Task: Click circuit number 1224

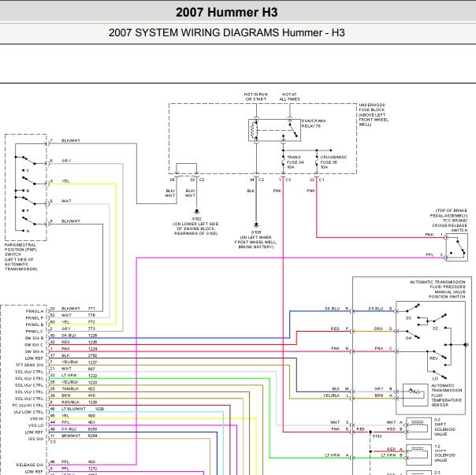Action: (x=92, y=349)
